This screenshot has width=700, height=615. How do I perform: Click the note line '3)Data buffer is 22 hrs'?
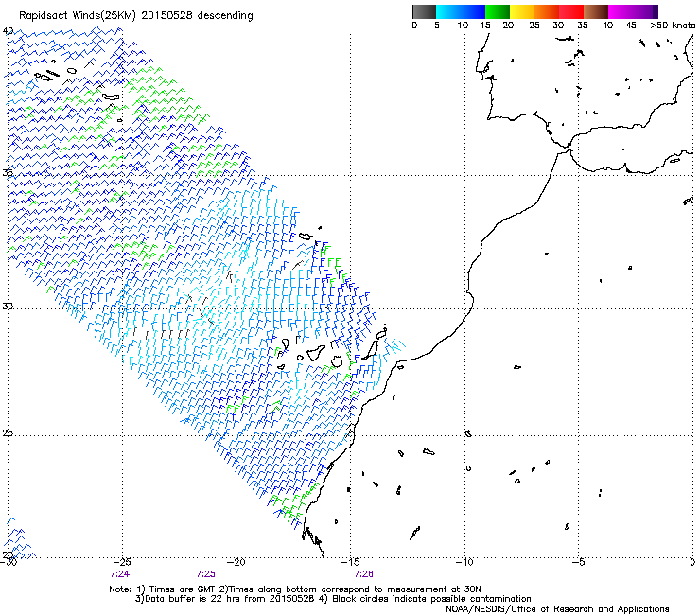(x=333, y=599)
